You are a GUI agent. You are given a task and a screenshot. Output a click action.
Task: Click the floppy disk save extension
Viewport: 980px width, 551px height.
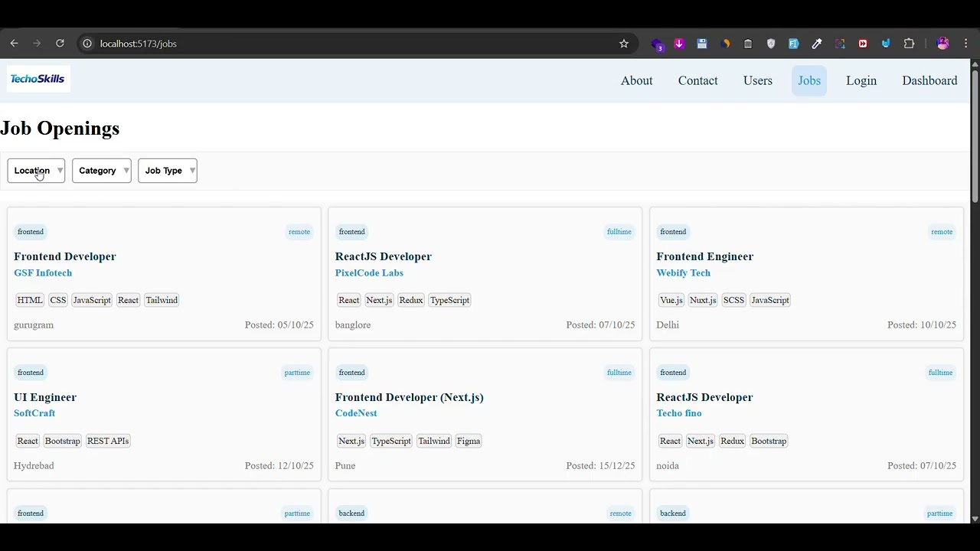click(x=702, y=44)
